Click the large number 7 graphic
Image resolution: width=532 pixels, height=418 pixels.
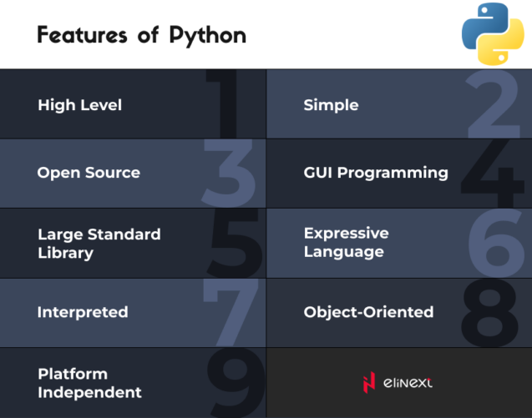pyautogui.click(x=231, y=310)
